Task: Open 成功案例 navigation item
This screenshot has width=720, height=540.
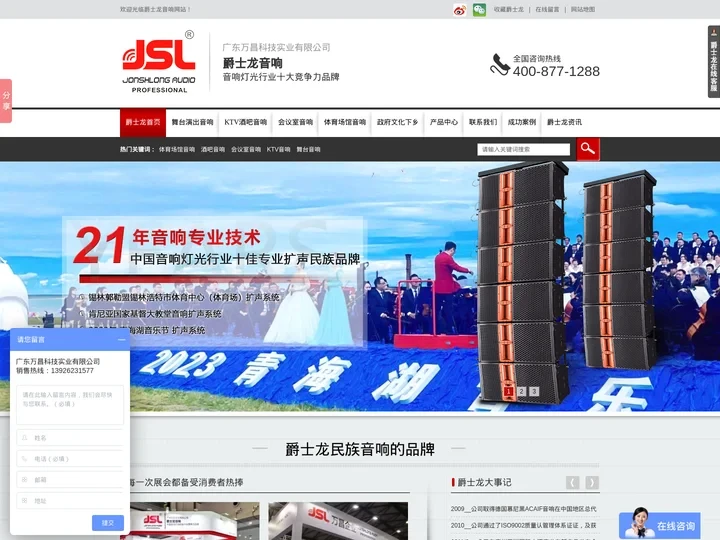Action: (522, 122)
